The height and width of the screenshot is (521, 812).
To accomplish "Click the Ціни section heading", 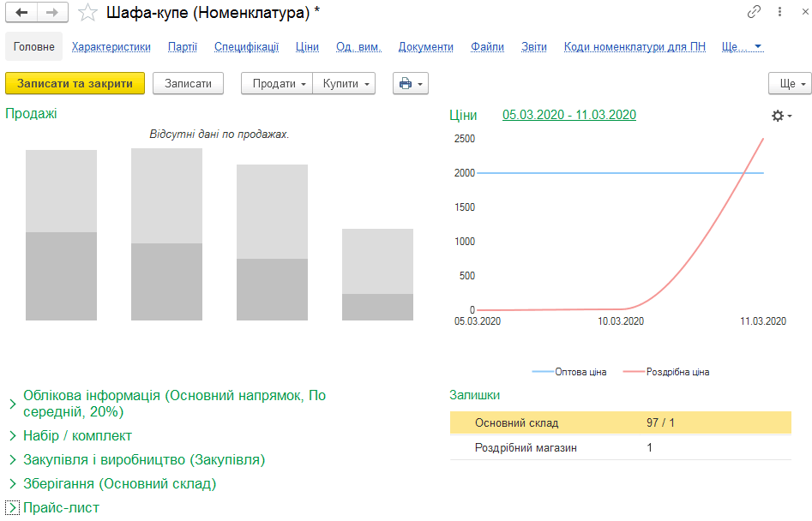I will 463,116.
